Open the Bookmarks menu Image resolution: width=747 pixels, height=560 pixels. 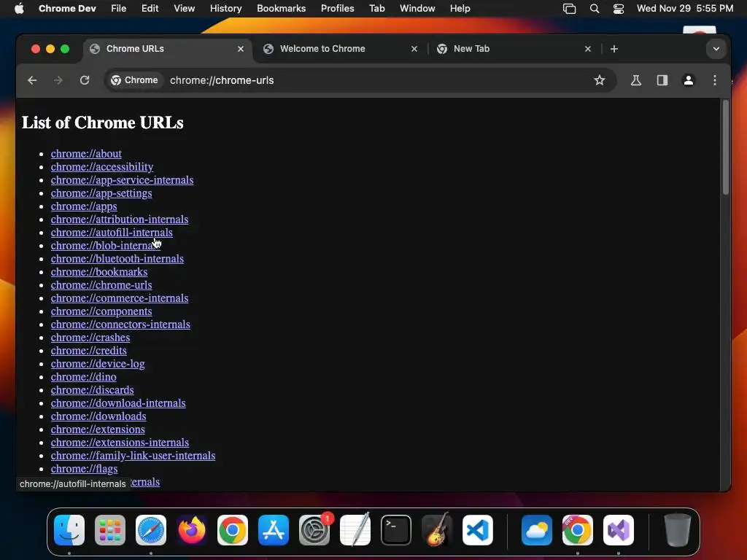point(281,9)
